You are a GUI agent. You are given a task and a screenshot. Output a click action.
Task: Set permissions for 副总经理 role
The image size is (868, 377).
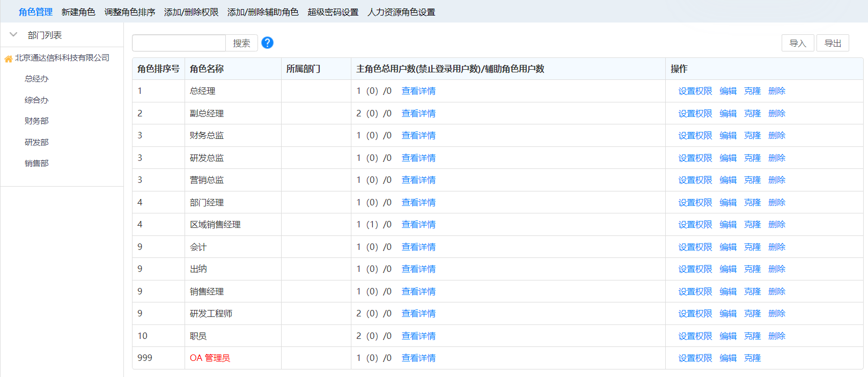pos(695,114)
